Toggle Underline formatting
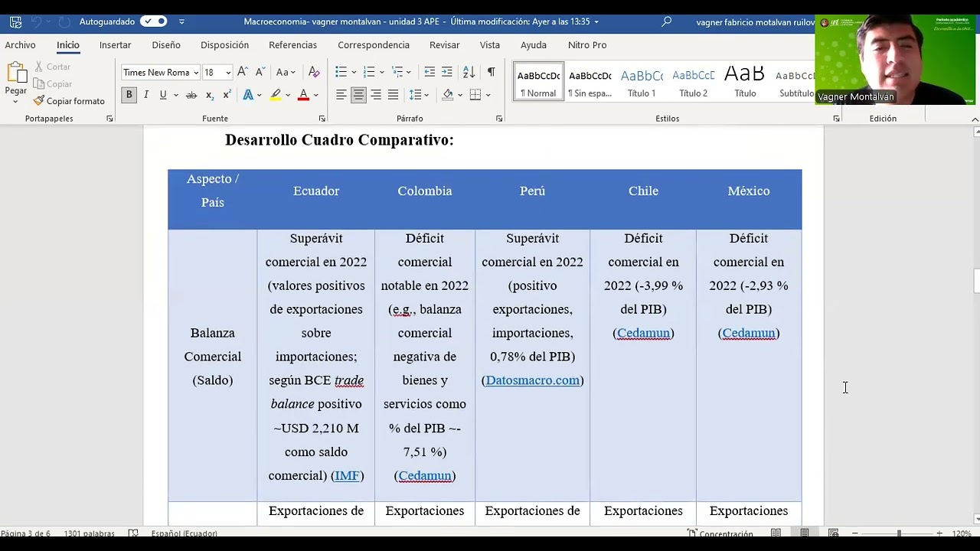 162,95
